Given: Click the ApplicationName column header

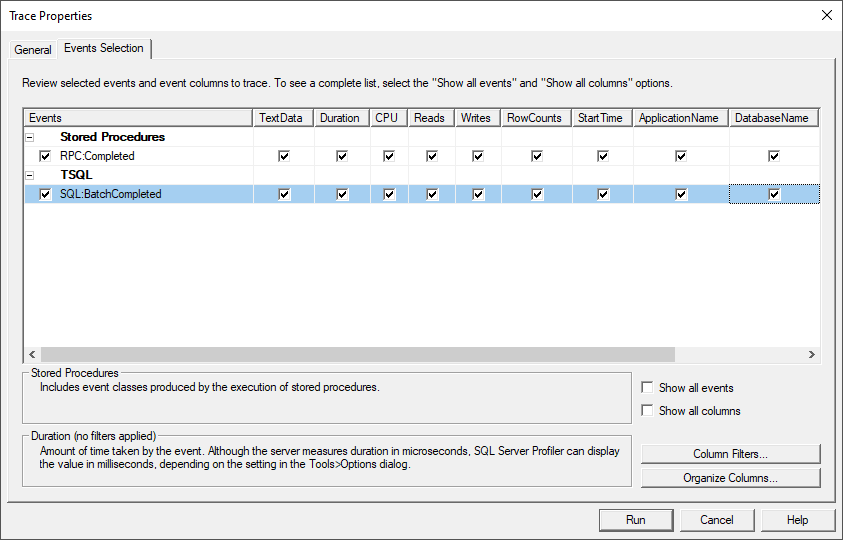Looking at the screenshot, I should coord(681,118).
